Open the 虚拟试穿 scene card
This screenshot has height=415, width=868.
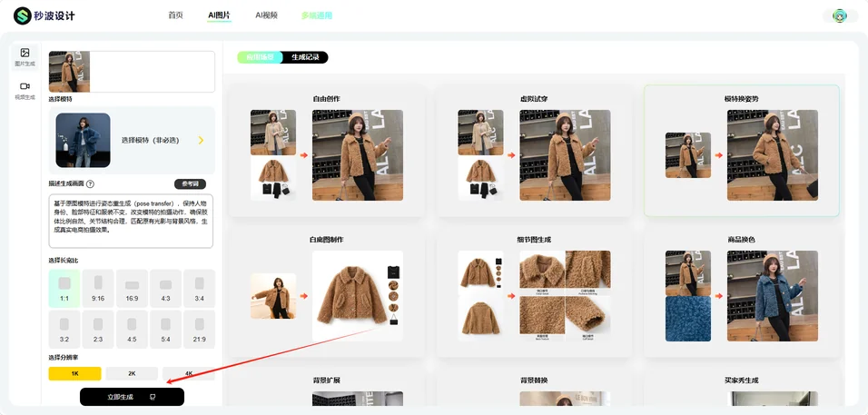(534, 151)
